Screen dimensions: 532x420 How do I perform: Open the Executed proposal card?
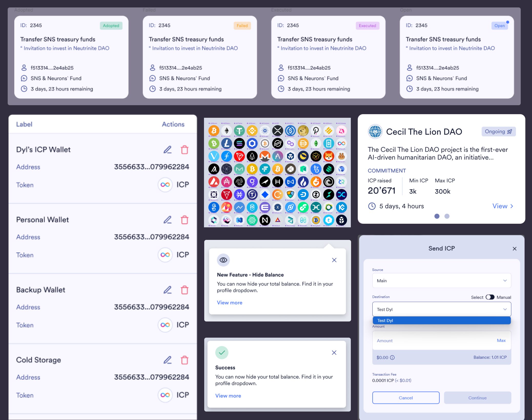tap(328, 57)
